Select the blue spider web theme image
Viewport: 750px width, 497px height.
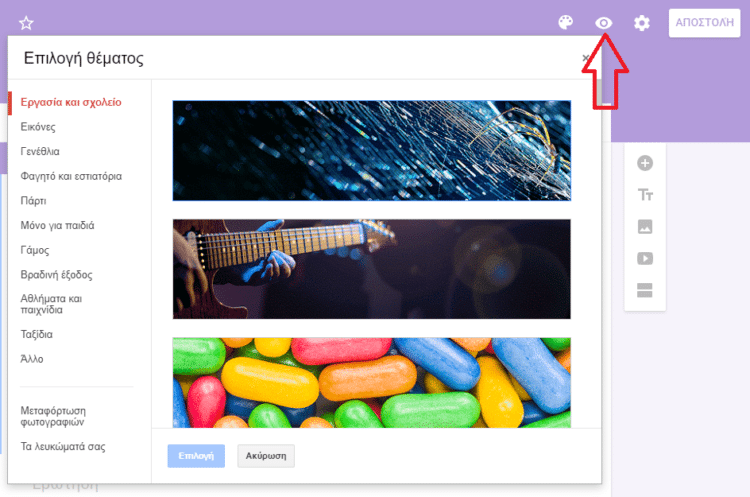(x=372, y=151)
